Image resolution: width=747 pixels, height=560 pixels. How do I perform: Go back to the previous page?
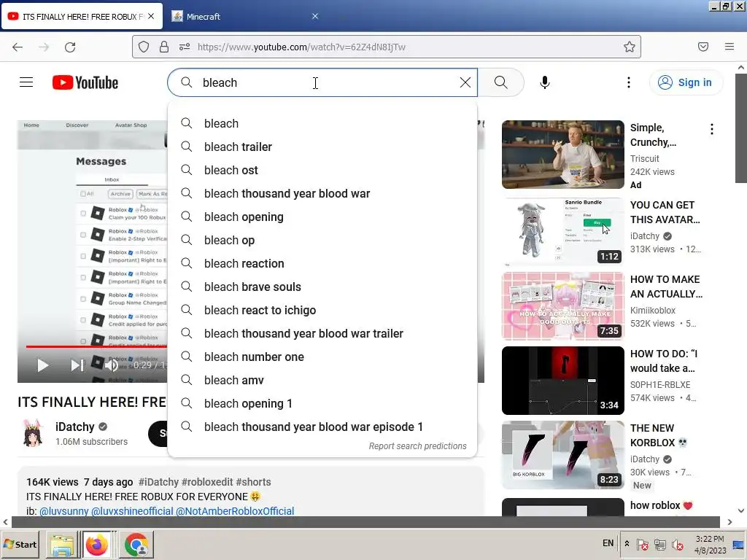coord(18,47)
